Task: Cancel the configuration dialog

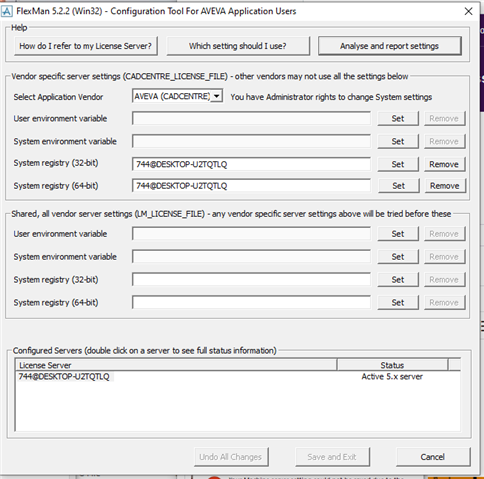Action: tap(433, 457)
